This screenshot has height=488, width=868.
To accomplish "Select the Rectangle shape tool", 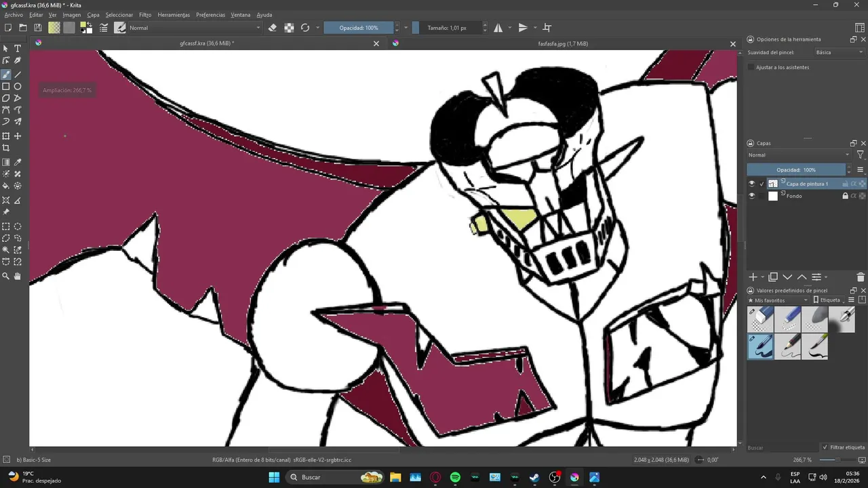I will (x=6, y=87).
